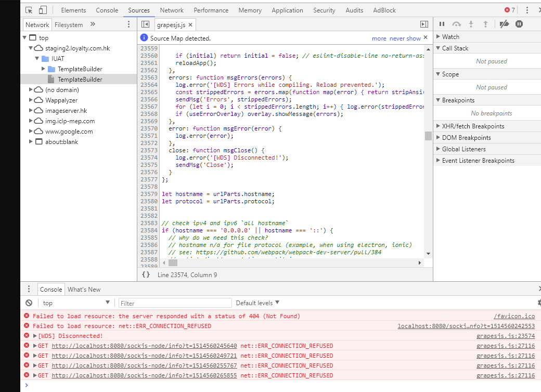The width and height of the screenshot is (541, 392).
Task: Close the grapesjs.js file tab
Action: [x=190, y=25]
